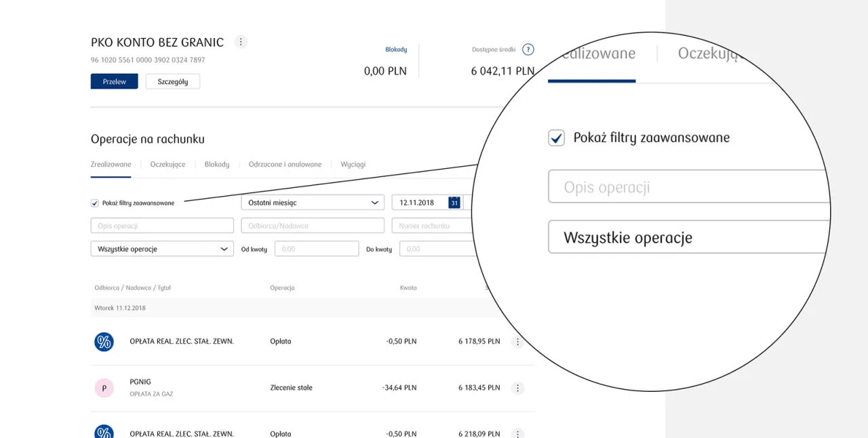
Task: Expand the Ostatni miesiąc period dropdown
Action: (313, 203)
